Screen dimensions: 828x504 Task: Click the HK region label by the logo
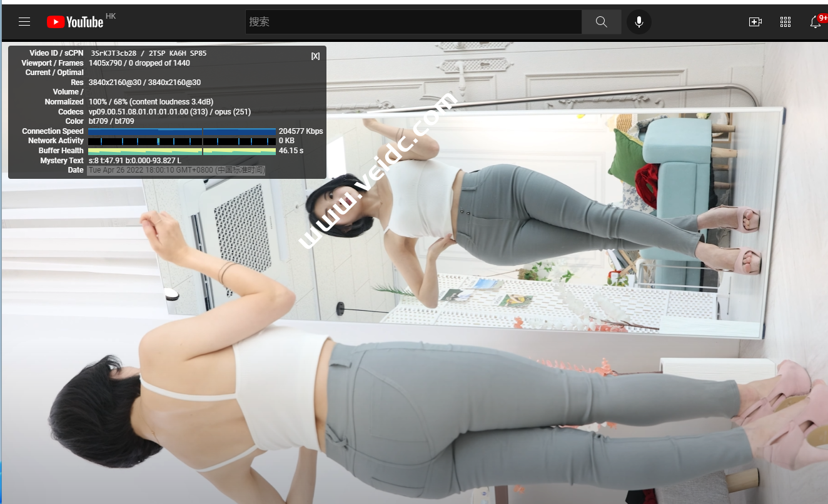[111, 16]
